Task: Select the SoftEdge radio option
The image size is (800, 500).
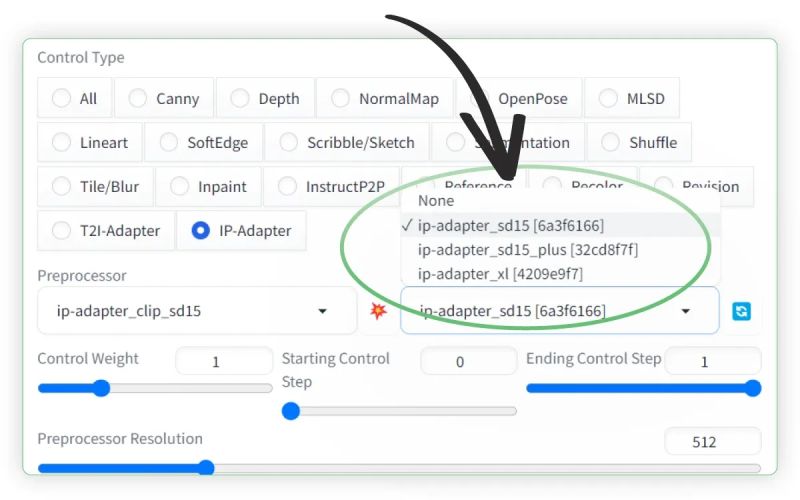Action: [x=204, y=142]
